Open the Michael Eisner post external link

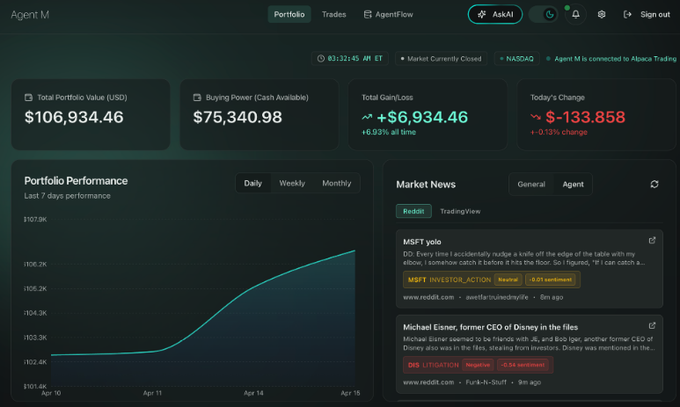click(652, 325)
